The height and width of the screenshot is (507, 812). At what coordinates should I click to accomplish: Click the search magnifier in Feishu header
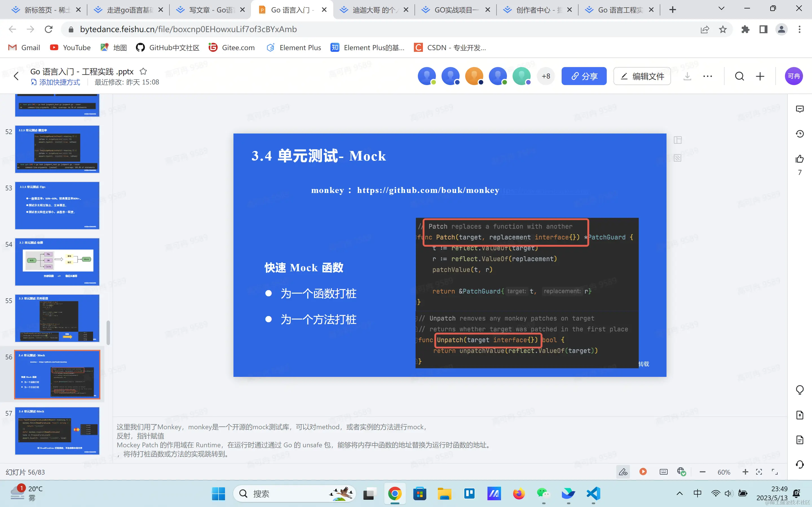tap(740, 76)
